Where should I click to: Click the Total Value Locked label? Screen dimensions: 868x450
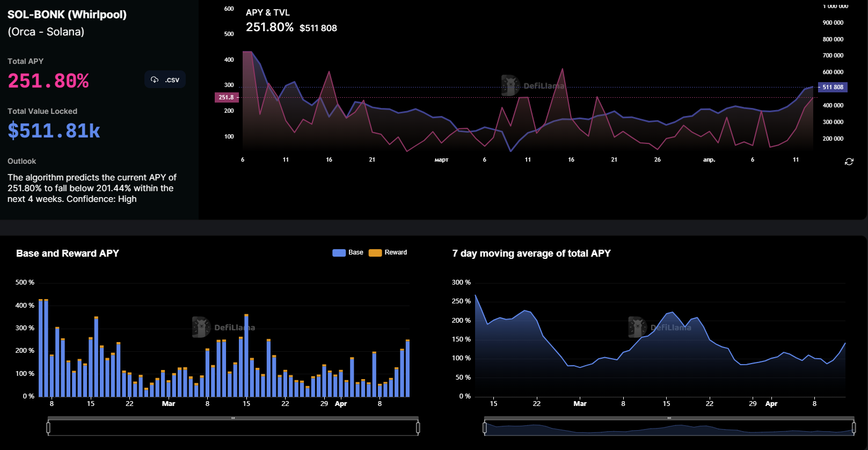42,111
